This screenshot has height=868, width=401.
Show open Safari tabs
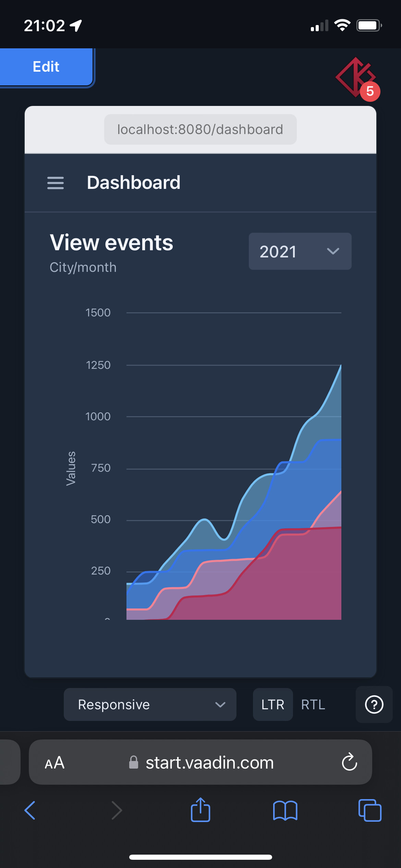tap(369, 810)
